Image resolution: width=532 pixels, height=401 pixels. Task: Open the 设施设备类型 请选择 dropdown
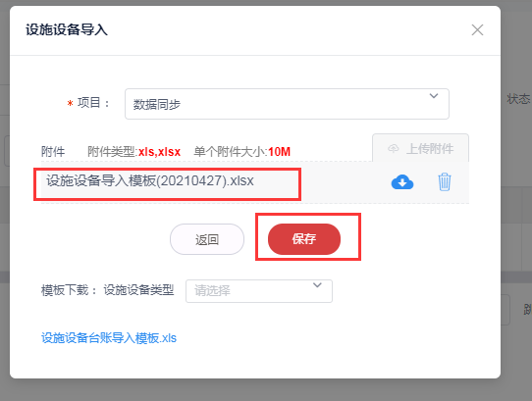259,291
